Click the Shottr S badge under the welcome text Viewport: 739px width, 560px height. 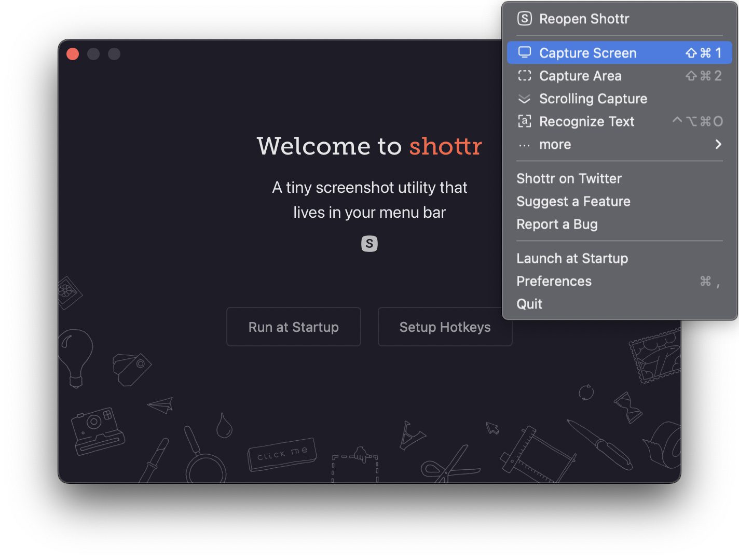click(369, 243)
